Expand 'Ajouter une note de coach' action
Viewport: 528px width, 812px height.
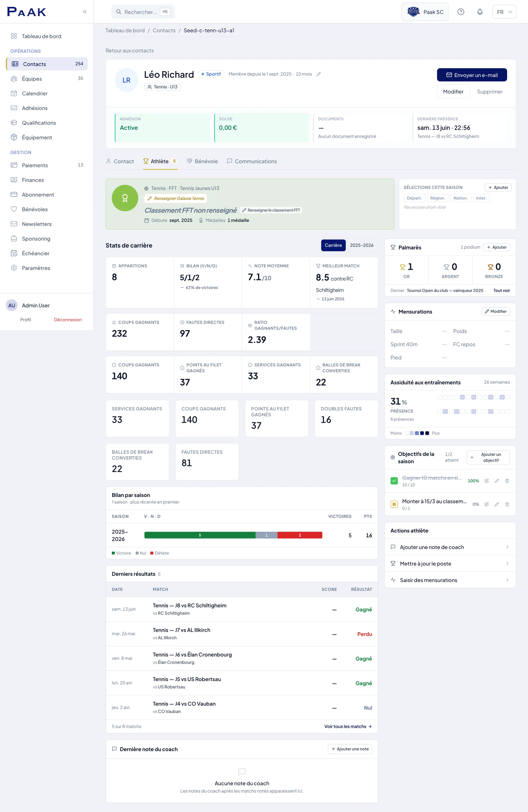click(450, 547)
